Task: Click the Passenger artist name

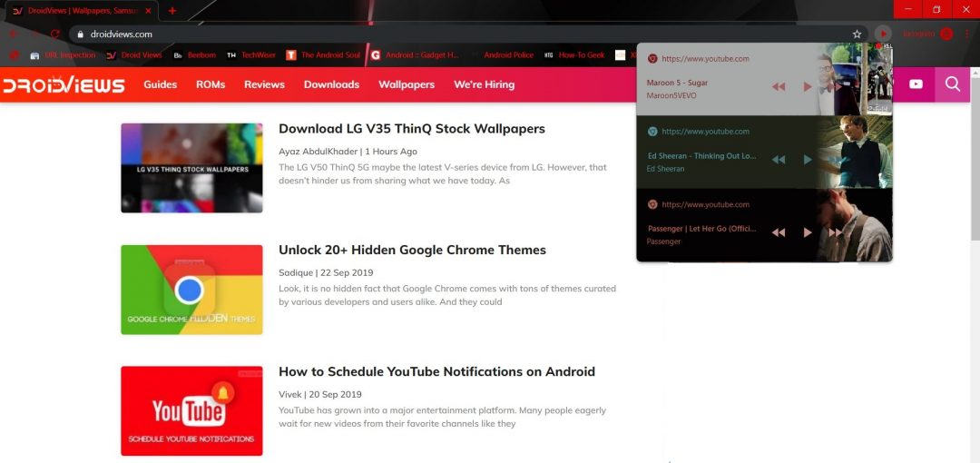Action: tap(663, 241)
